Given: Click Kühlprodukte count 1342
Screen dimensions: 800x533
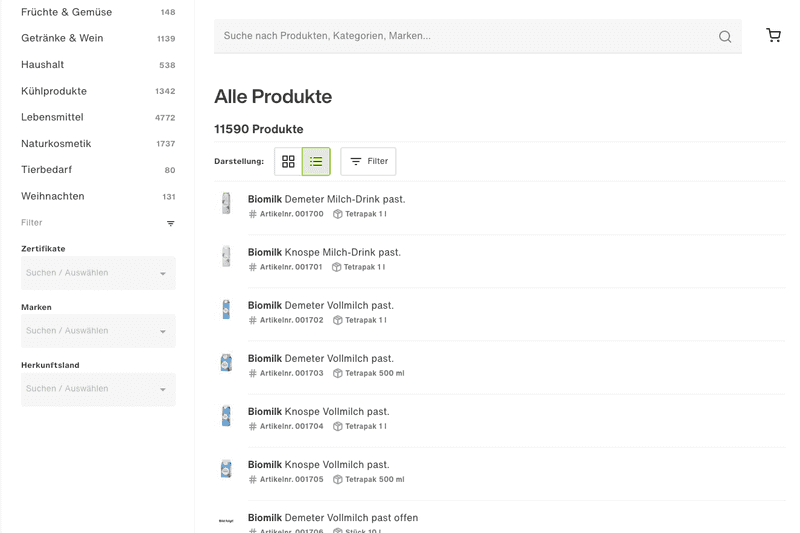Looking at the screenshot, I should (165, 91).
